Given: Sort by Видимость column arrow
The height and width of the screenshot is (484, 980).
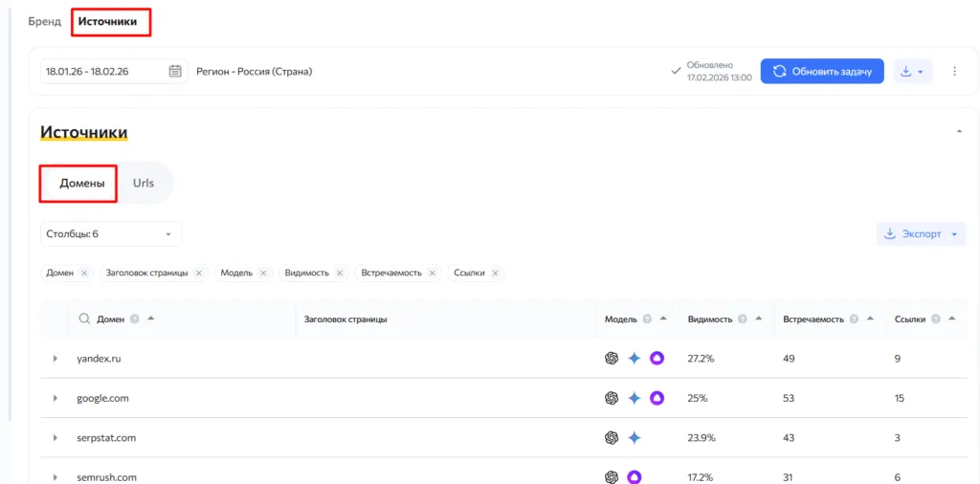Looking at the screenshot, I should tap(758, 319).
